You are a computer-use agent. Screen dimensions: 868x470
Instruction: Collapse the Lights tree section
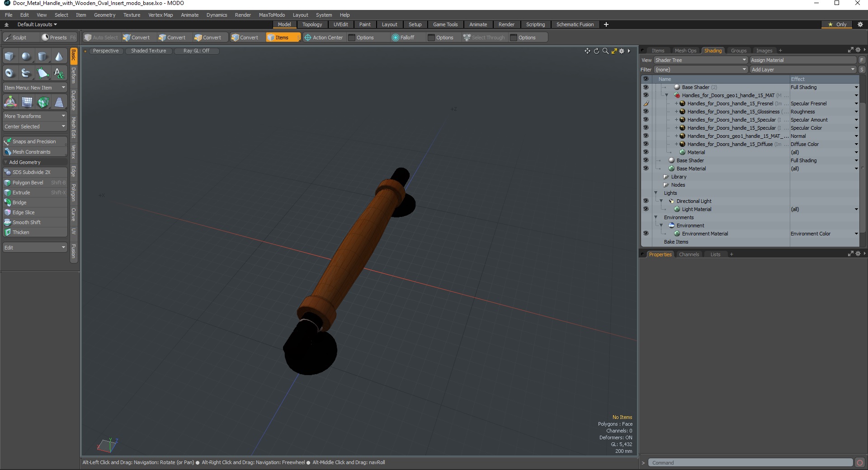point(656,193)
